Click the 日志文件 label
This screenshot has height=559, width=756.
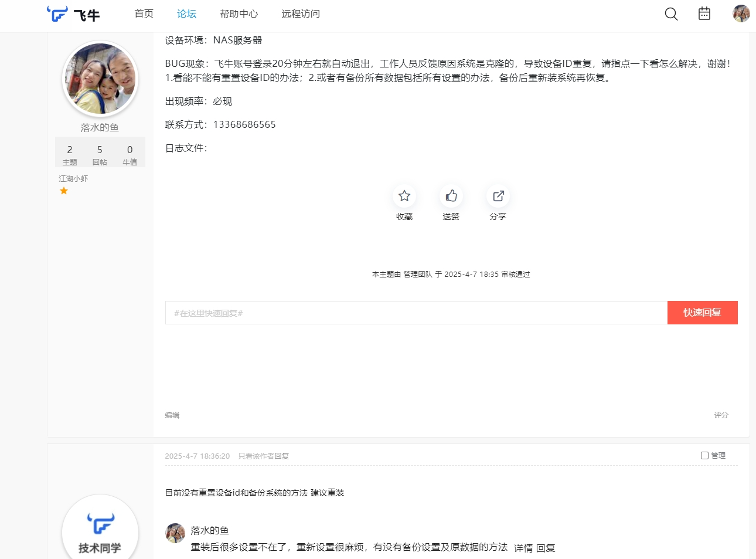click(x=186, y=148)
